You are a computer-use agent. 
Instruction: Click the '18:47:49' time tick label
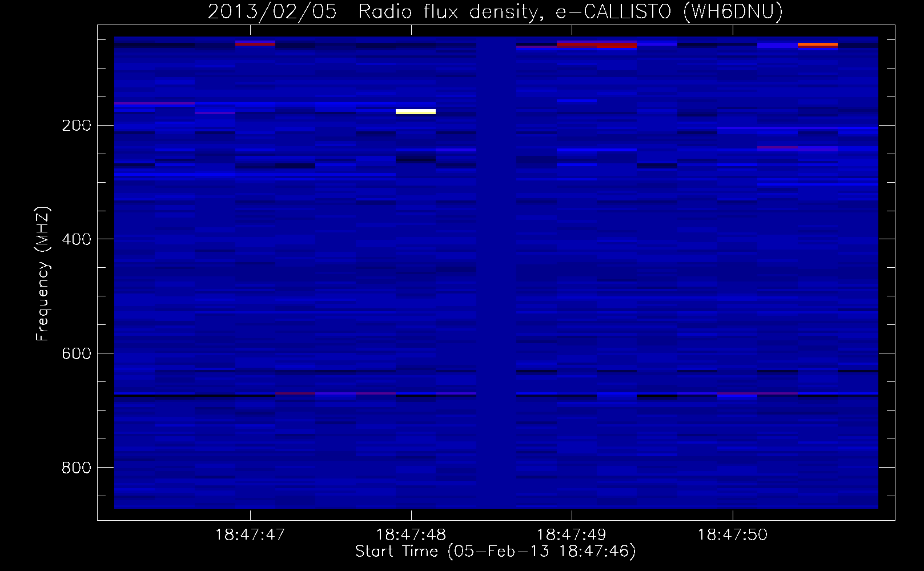(572, 535)
